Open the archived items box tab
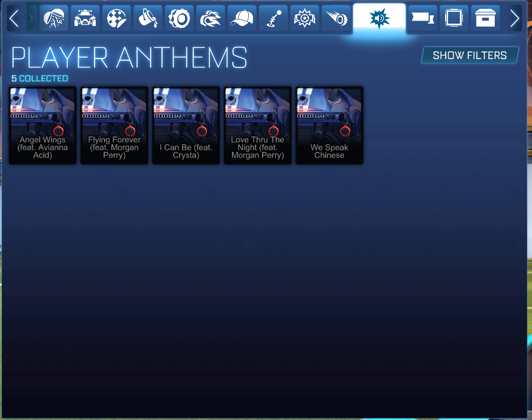 pyautogui.click(x=485, y=18)
